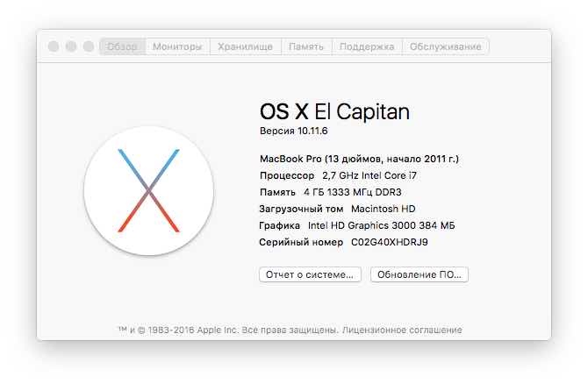Image resolution: width=588 pixels, height=384 pixels.
Task: Click the Версия 10.11.6 text
Action: pos(294,132)
